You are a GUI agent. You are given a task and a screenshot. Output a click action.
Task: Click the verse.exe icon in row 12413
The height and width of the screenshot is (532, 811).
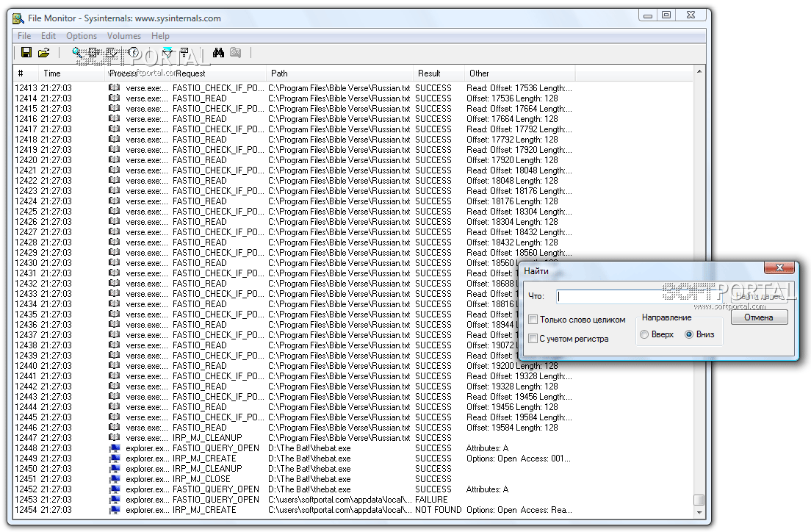click(115, 88)
